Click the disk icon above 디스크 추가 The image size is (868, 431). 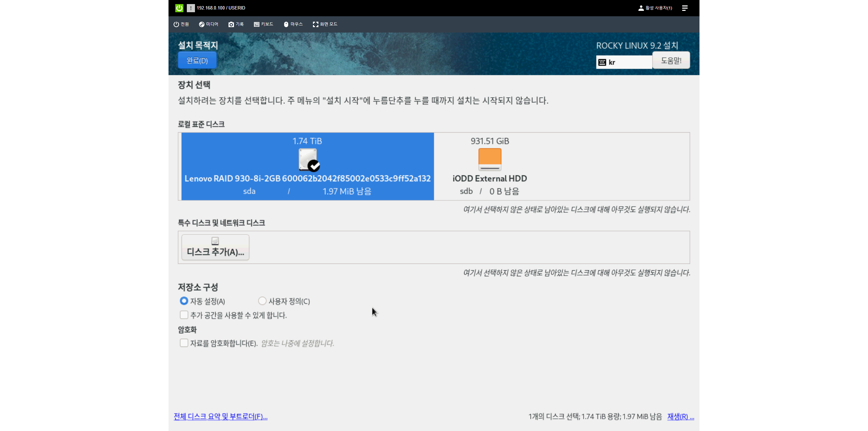coord(215,241)
